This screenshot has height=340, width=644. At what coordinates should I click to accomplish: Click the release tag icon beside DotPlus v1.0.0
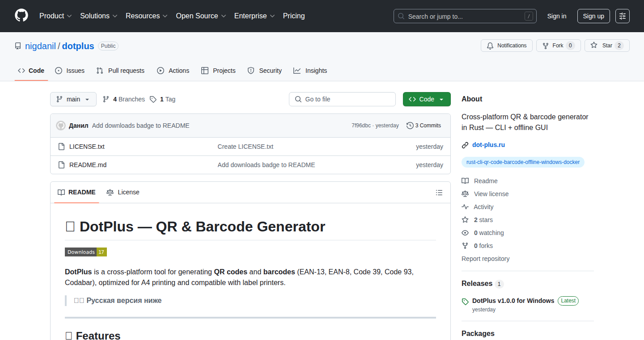point(465,302)
